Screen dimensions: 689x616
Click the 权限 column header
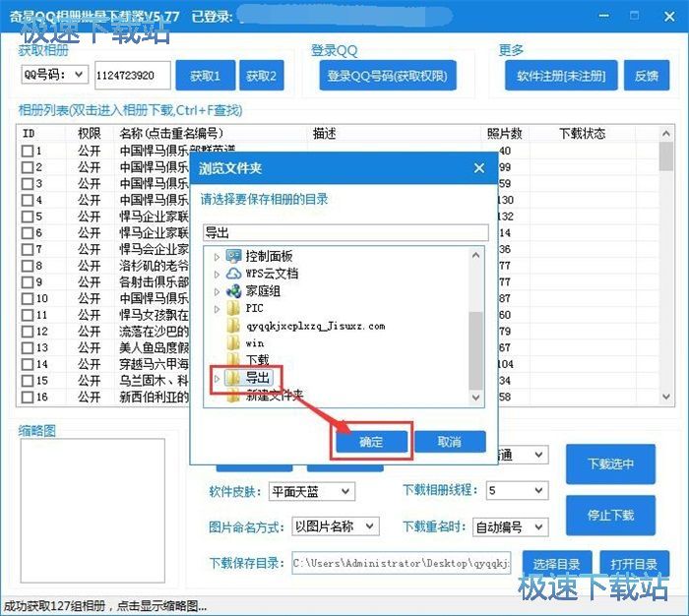click(90, 133)
